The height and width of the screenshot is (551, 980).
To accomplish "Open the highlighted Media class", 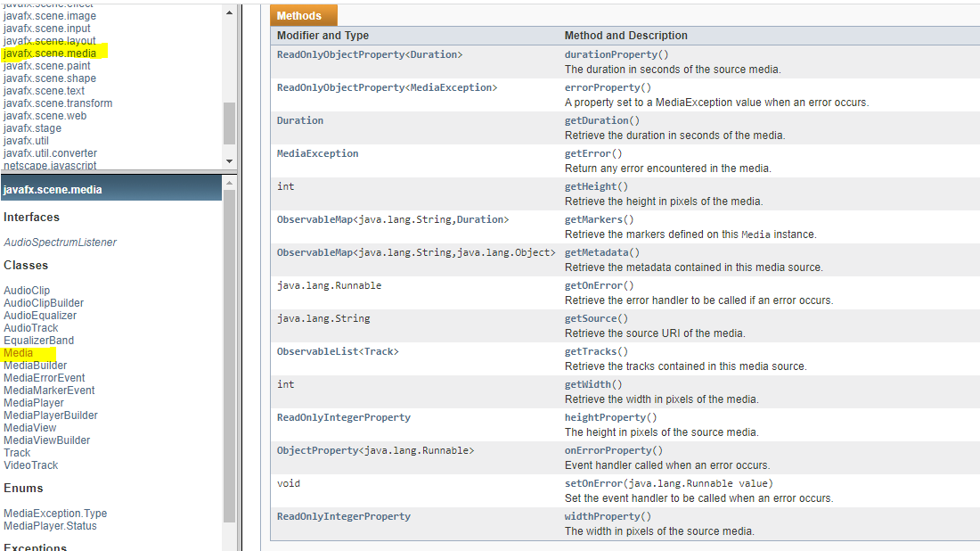I will click(x=18, y=353).
